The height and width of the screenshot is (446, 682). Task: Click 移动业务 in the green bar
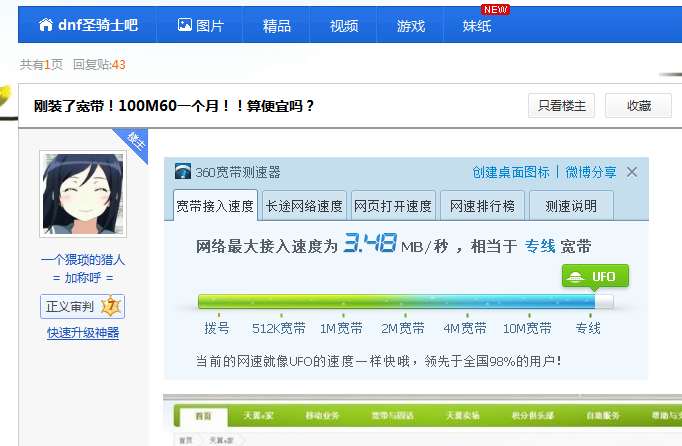322,416
